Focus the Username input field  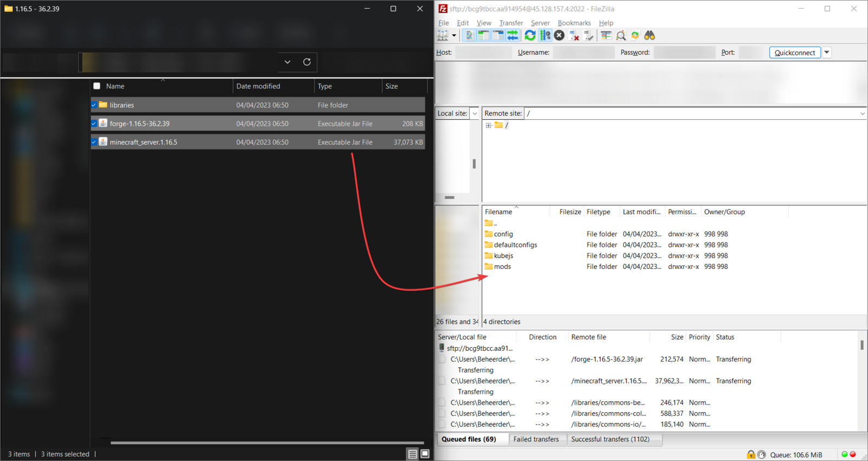[584, 53]
